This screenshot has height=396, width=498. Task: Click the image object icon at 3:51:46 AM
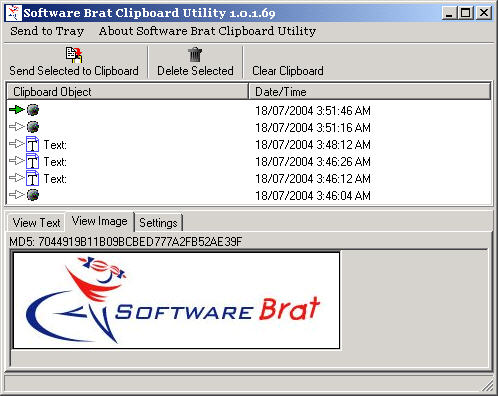[x=33, y=110]
